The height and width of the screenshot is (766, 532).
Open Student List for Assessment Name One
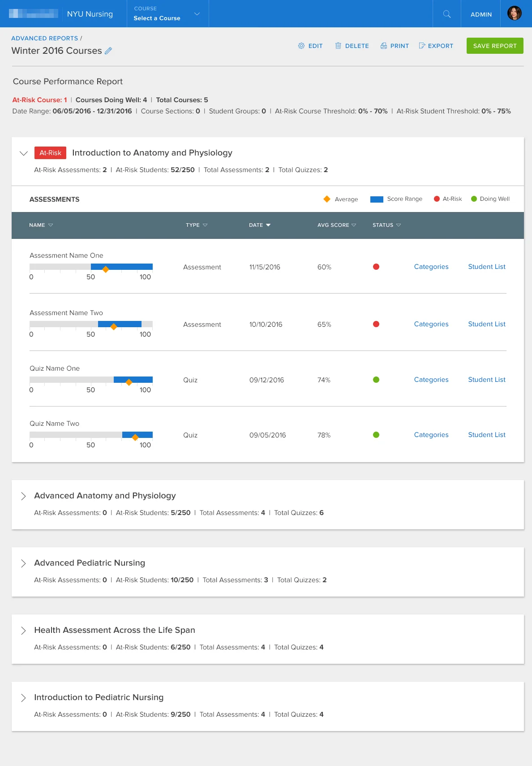[x=487, y=267]
